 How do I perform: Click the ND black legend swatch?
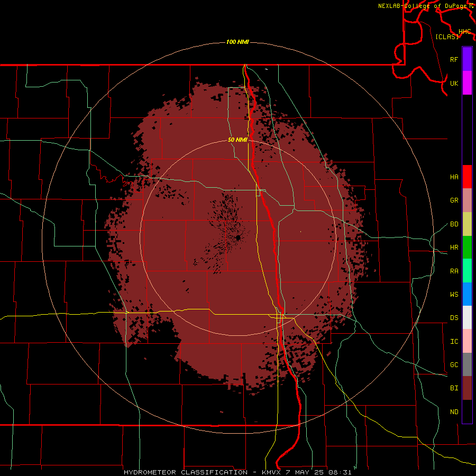coord(467,411)
